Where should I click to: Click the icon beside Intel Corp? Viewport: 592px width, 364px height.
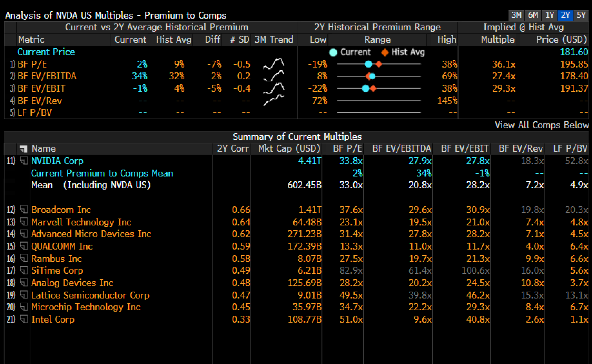click(23, 319)
